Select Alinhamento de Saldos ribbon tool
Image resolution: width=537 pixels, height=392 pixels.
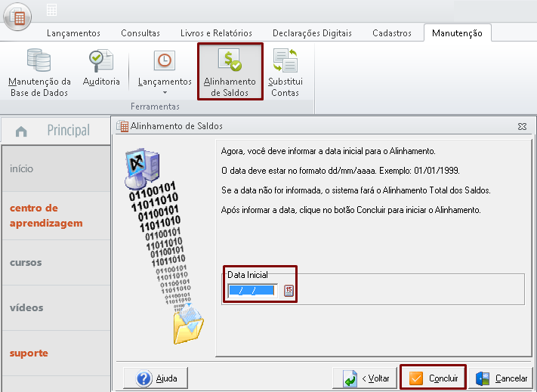230,73
